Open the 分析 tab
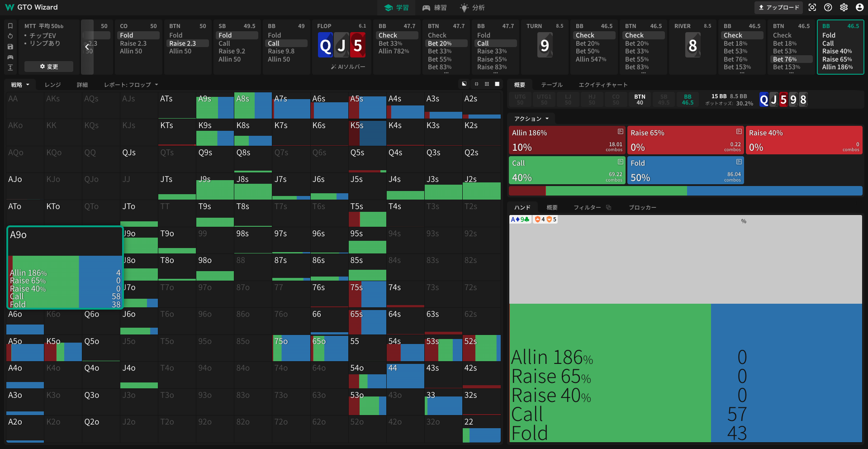The image size is (868, 449). click(472, 8)
